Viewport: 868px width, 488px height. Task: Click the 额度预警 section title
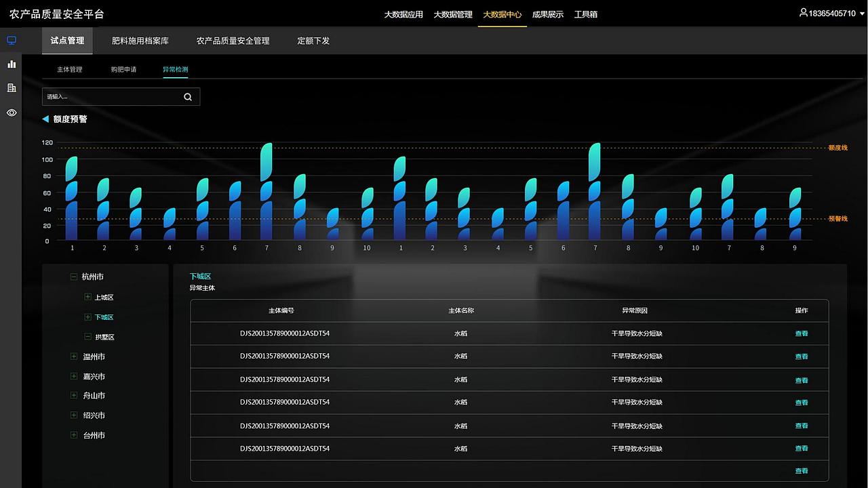click(71, 119)
